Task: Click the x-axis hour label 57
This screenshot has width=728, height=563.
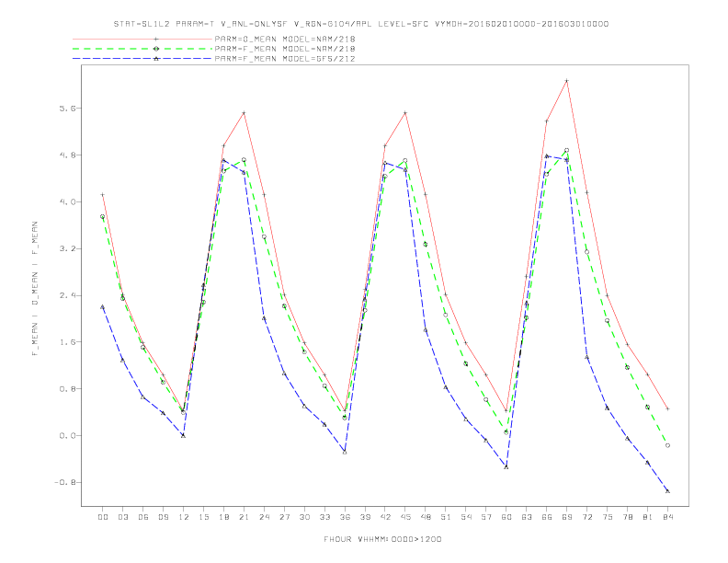Action: [x=486, y=517]
